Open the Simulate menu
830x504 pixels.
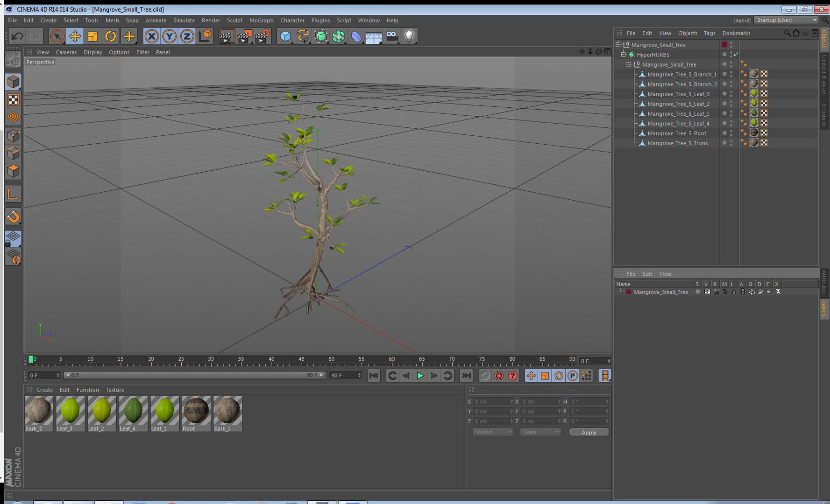tap(184, 21)
